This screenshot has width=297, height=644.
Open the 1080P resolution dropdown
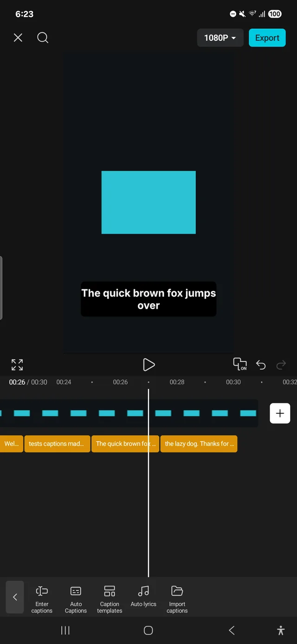220,38
